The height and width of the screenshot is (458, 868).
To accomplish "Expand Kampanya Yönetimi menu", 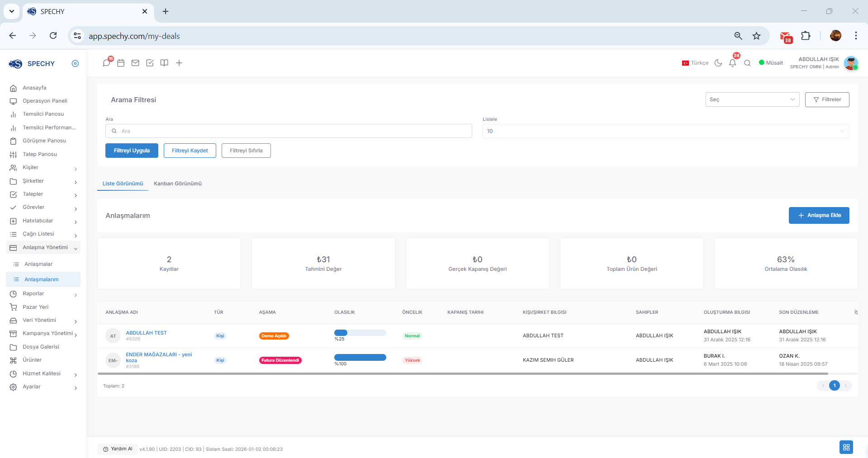I will [43, 333].
